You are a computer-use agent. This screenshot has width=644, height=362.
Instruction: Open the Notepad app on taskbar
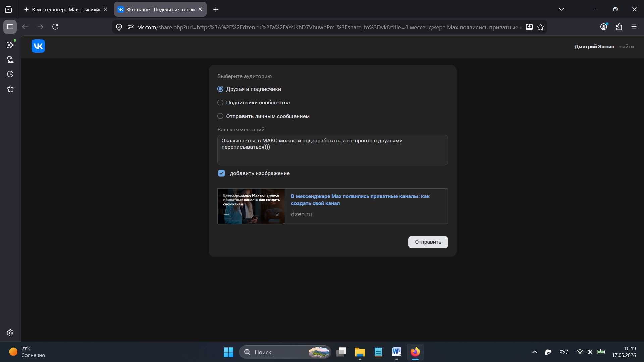378,352
